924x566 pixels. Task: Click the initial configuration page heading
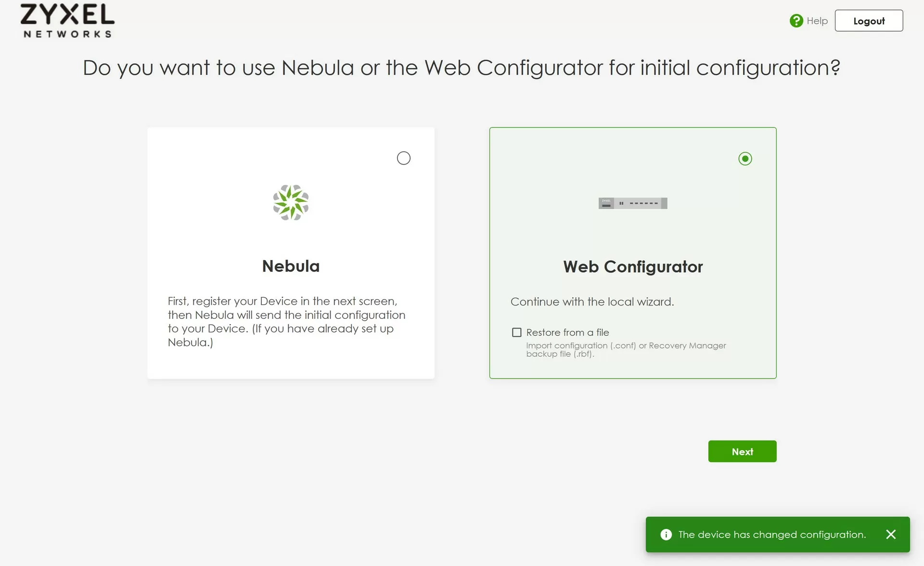tap(462, 67)
